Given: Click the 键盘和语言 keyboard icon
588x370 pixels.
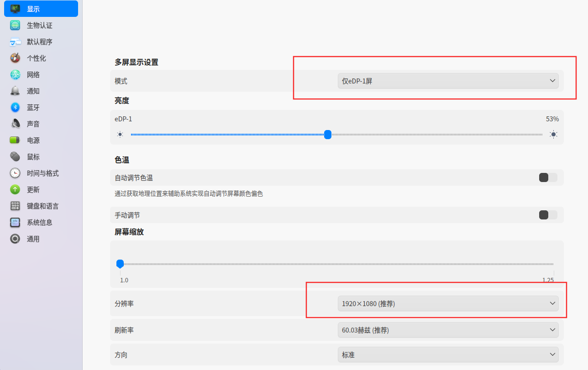Looking at the screenshot, I should [x=16, y=206].
